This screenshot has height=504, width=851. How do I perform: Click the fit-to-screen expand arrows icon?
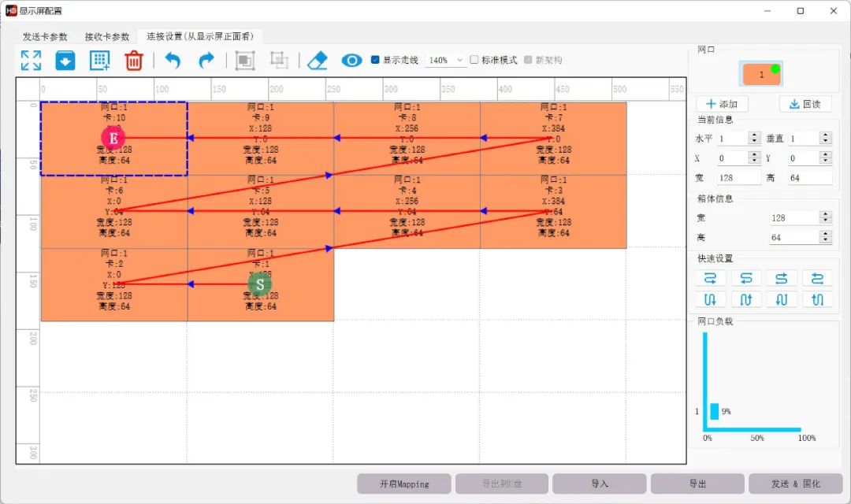31,60
